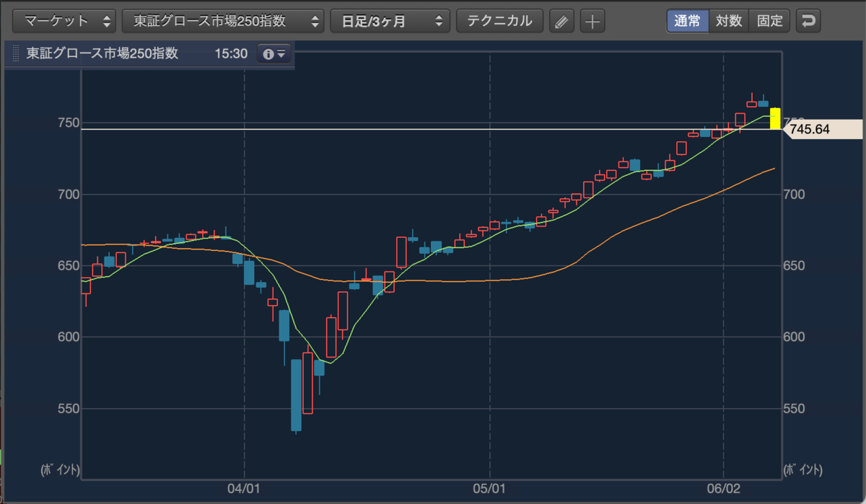Click the 東証グロース市場250指数 chart title text
Image resolution: width=866 pixels, height=504 pixels.
[102, 54]
